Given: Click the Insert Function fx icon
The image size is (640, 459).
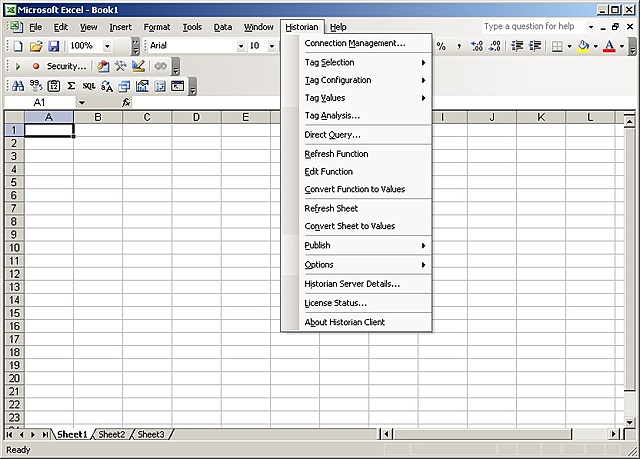Looking at the screenshot, I should (x=126, y=102).
